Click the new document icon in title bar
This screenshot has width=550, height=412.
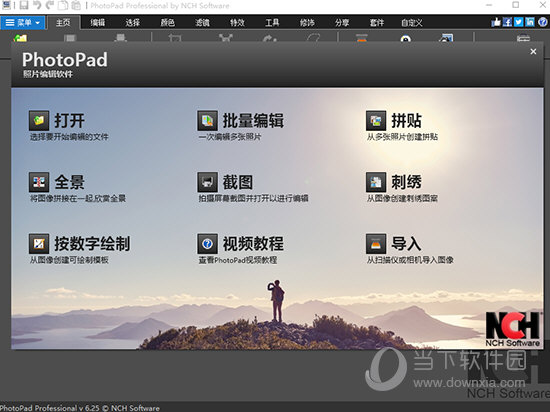coord(62,5)
